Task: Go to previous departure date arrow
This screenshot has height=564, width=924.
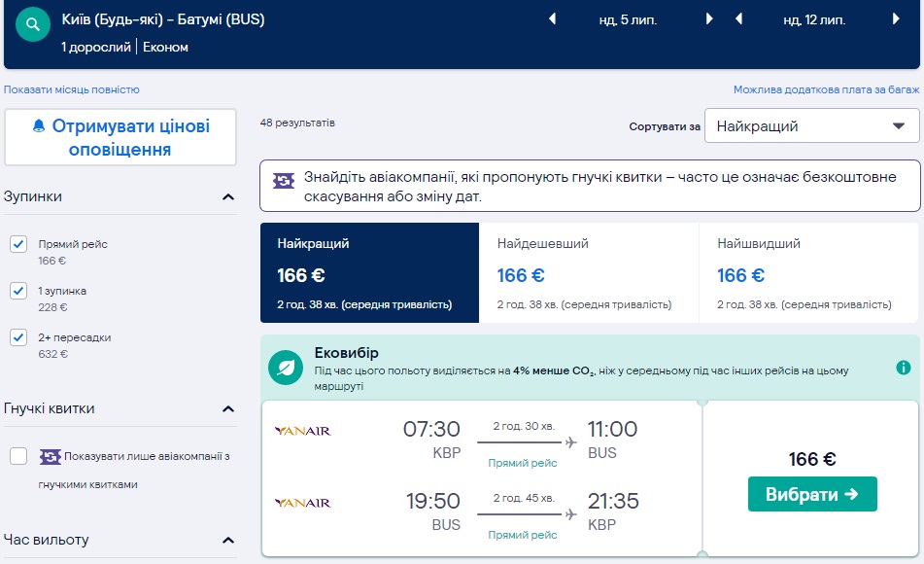Action: point(553,19)
